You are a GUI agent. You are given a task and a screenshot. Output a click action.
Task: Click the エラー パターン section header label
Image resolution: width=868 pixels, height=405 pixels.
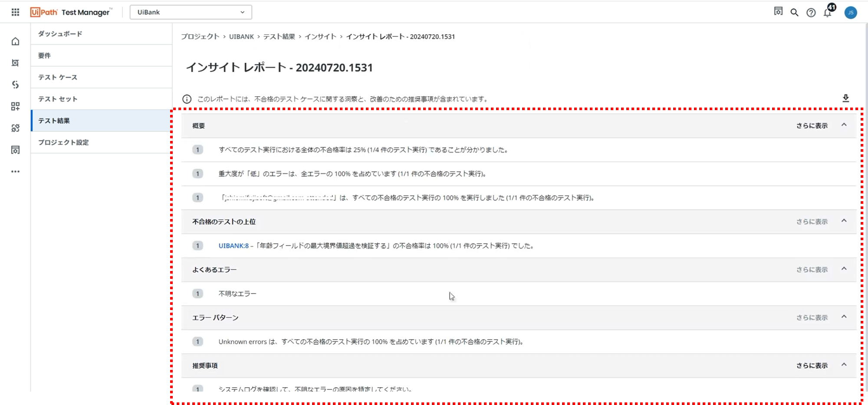point(215,318)
